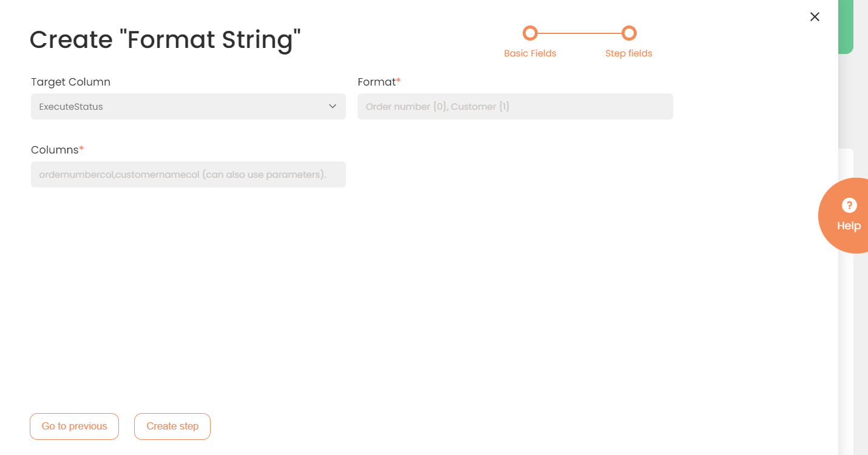Screen dimensions: 868x455
Task: Open the Target Column dropdown showing ExecuteStatus
Action: [x=188, y=106]
